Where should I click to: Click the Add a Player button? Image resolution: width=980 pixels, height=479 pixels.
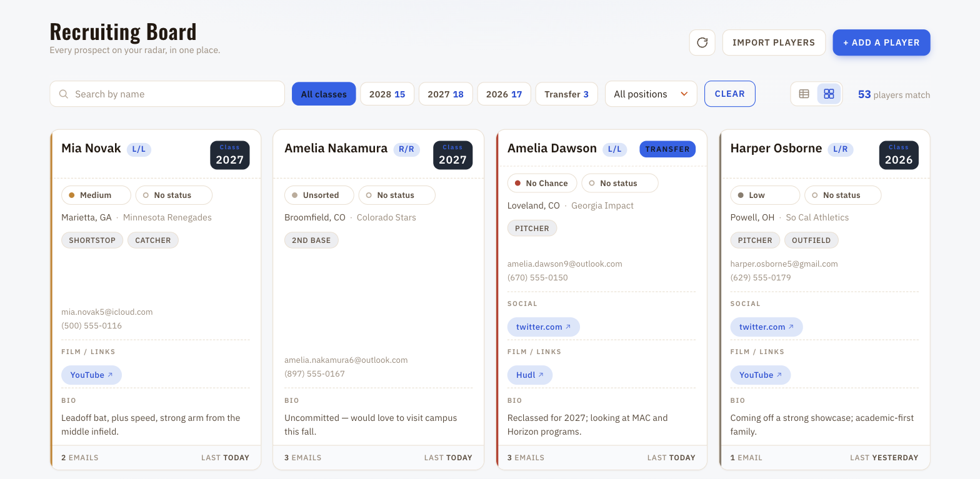click(881, 42)
